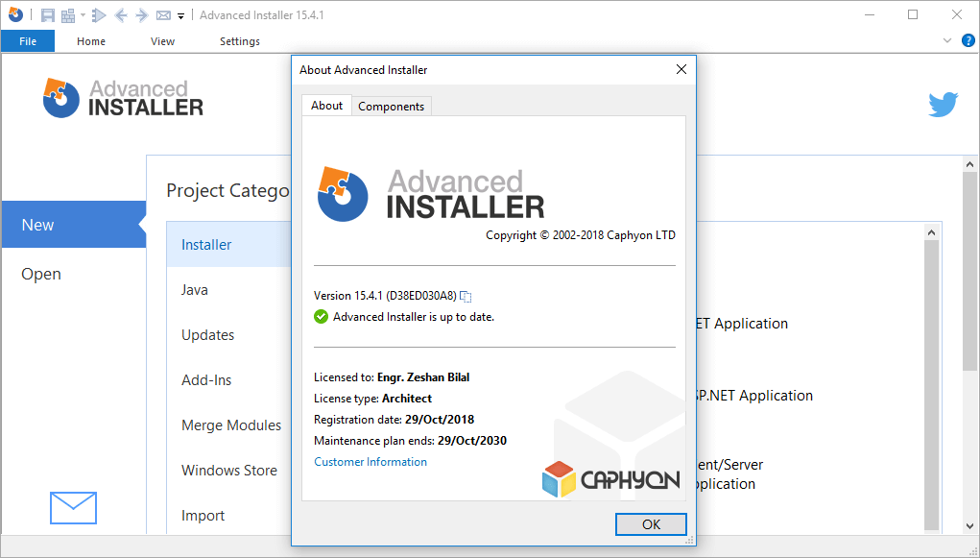Screen dimensions: 980x558
Task: Open Help via the blue question mark
Action: [x=968, y=40]
